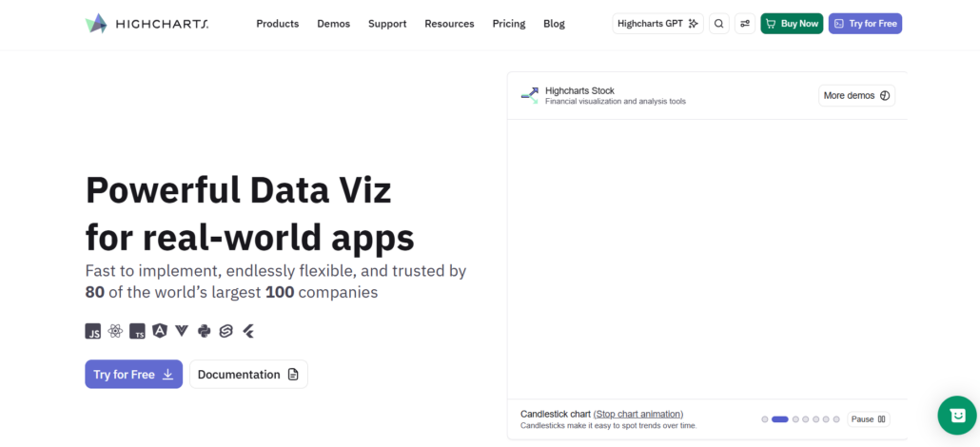
Task: Click the Vue framework icon
Action: coord(182,331)
